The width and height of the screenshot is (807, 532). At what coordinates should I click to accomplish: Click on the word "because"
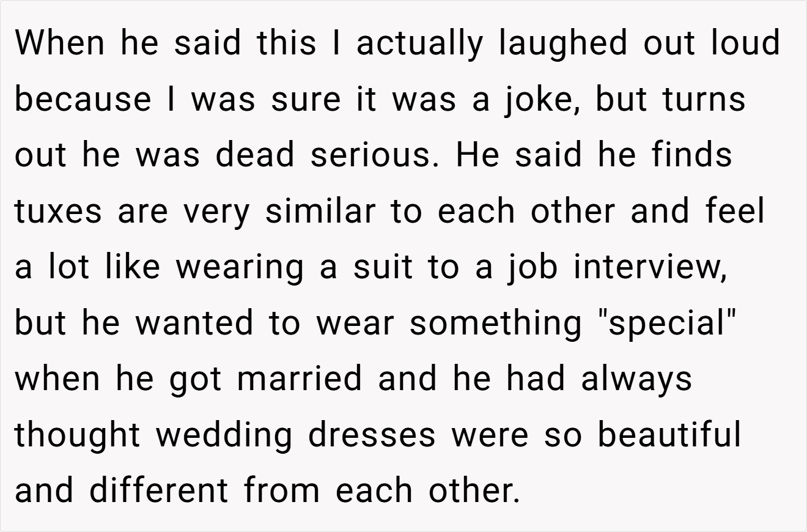[83, 98]
